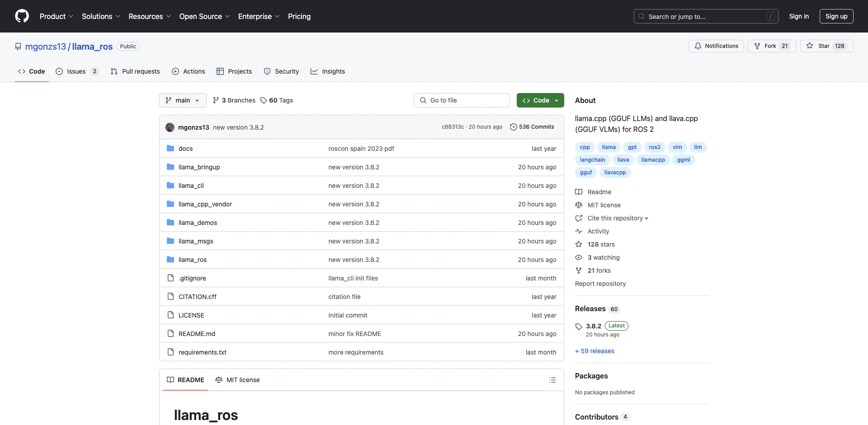Viewport: 868px width, 425px height.
Task: Open the 'roscon spain 2023 pdf' commit message
Action: point(361,149)
